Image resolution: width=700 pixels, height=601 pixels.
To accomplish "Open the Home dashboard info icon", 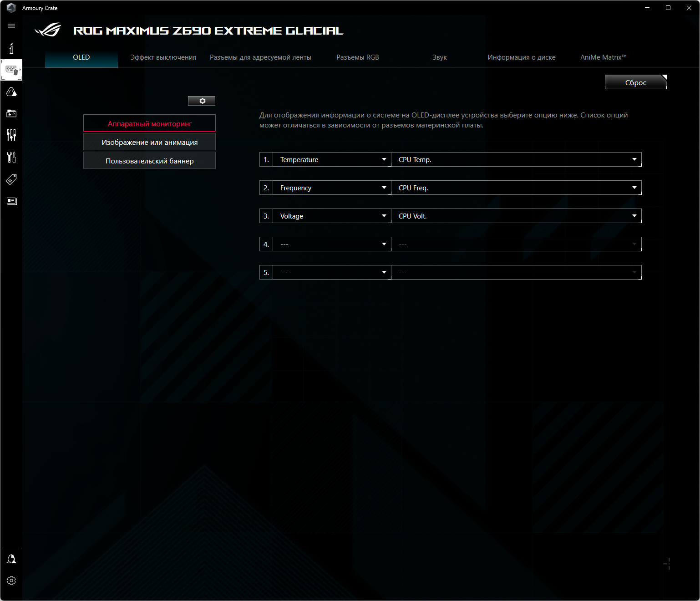I will click(11, 48).
